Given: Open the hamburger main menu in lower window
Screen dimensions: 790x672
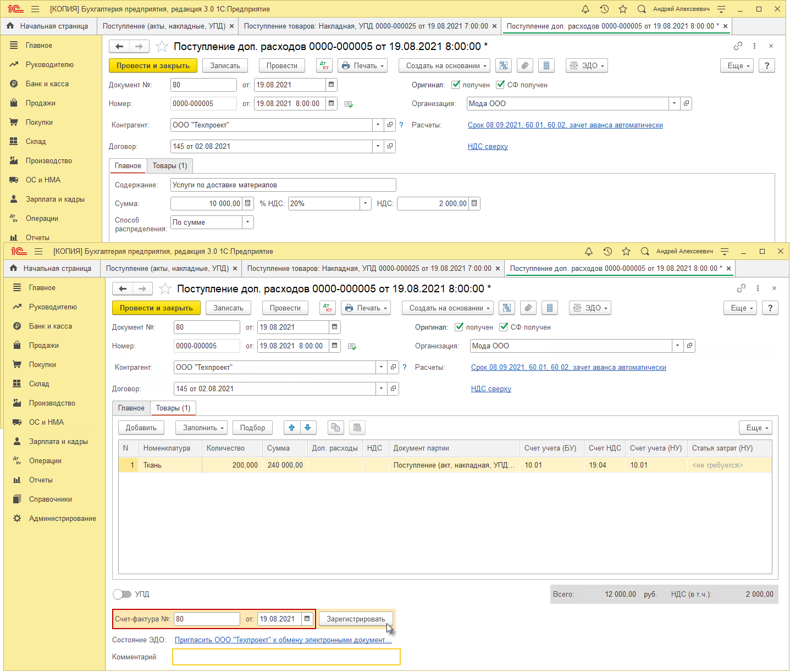Looking at the screenshot, I should 38,251.
